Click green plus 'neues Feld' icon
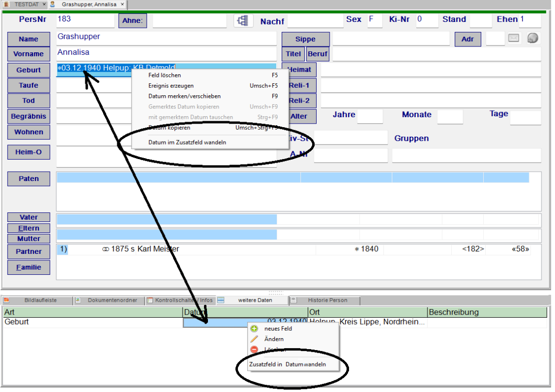 click(254, 329)
